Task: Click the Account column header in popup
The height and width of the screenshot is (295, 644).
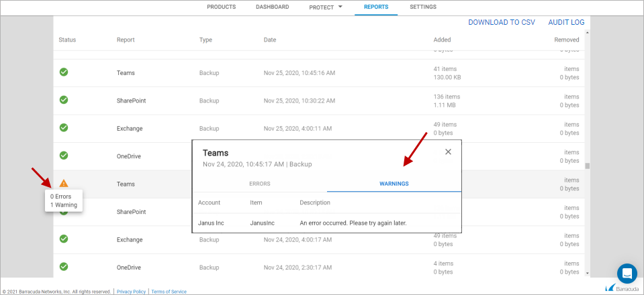Action: (x=209, y=202)
